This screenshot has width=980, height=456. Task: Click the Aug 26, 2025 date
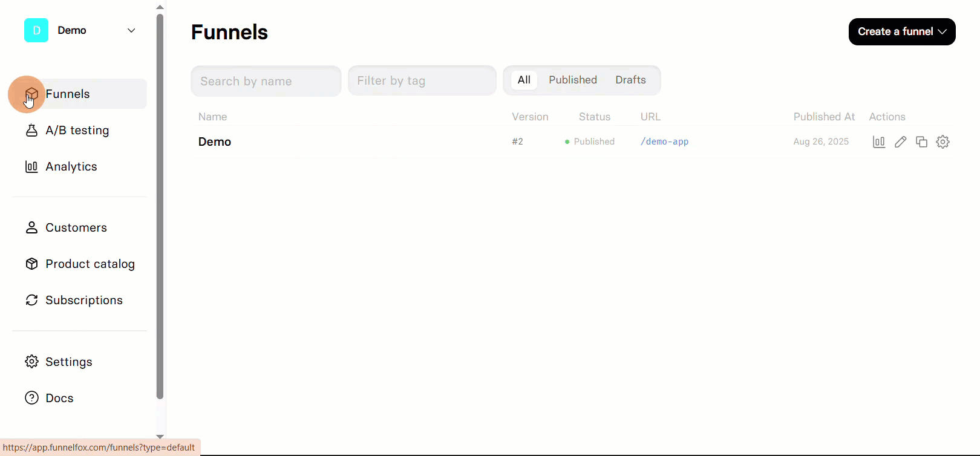coord(821,142)
